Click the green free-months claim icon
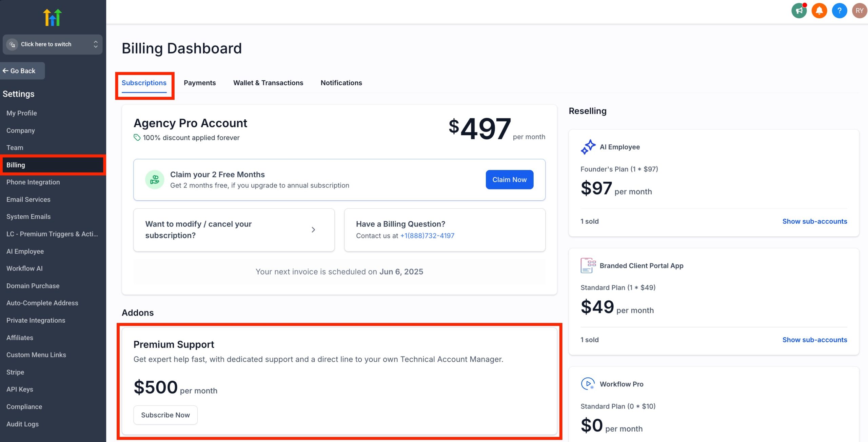Screen dimensions: 868x442 pos(155,180)
